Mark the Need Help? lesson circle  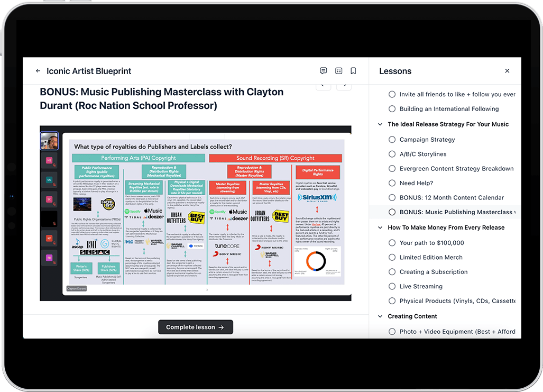coord(392,183)
